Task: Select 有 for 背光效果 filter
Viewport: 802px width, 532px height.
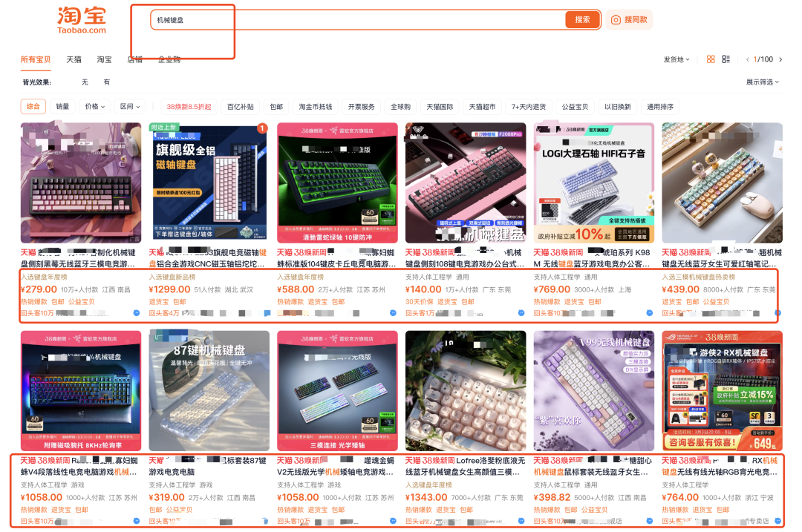Action: 106,82
